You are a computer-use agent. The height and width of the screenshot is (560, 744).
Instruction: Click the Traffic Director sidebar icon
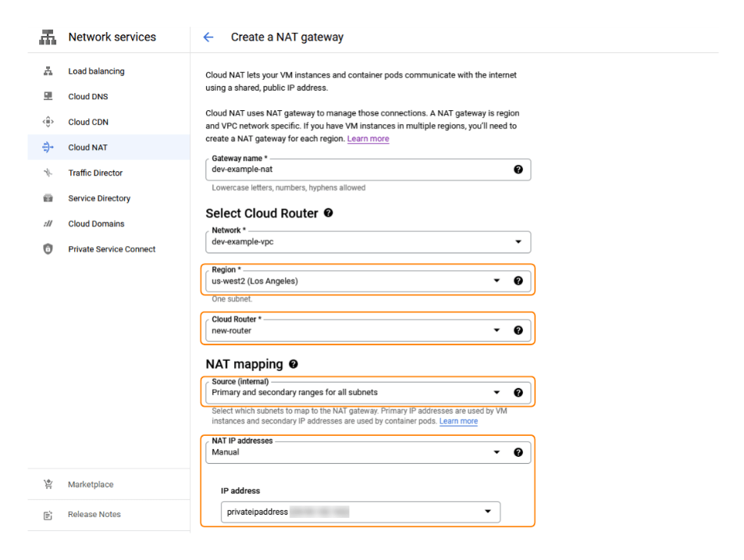click(x=48, y=173)
